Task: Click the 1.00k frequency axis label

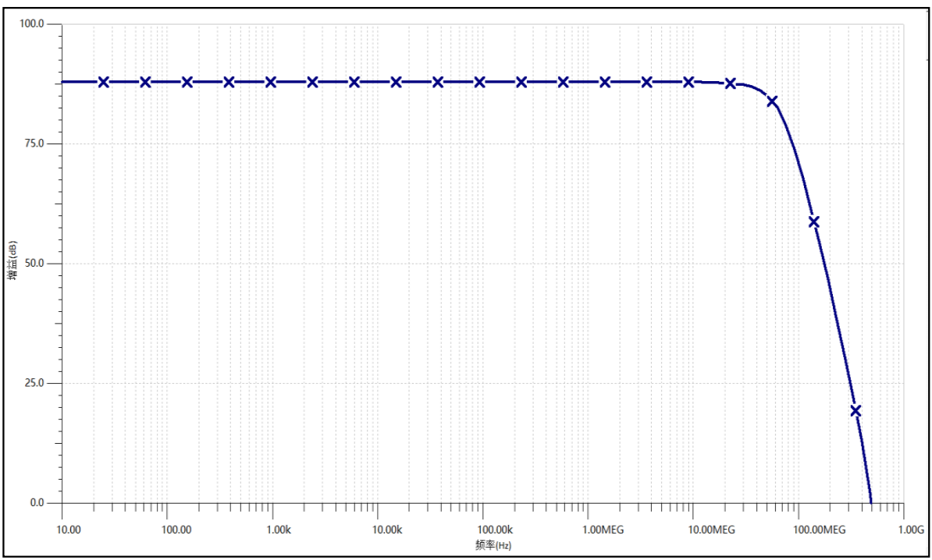Action: (x=279, y=530)
